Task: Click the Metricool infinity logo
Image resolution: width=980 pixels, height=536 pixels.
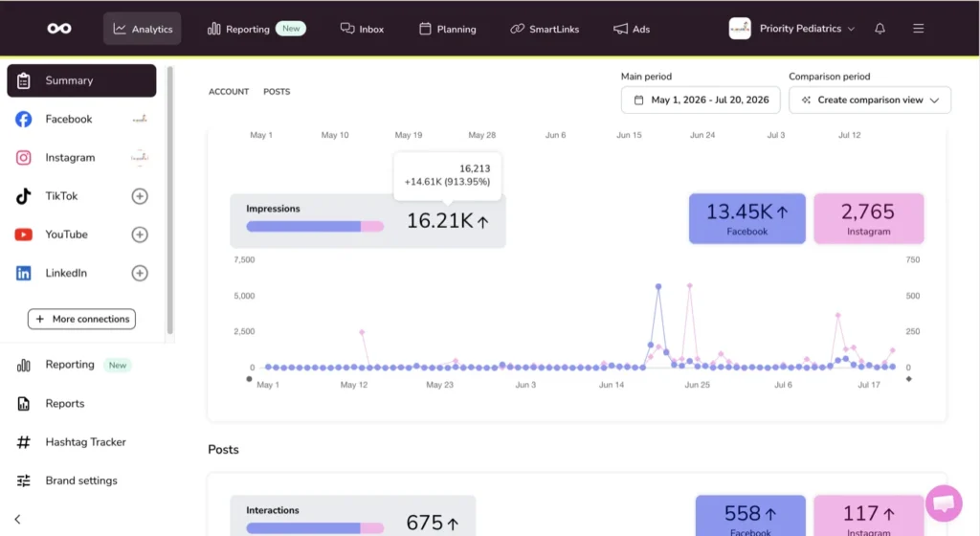Action: click(59, 28)
